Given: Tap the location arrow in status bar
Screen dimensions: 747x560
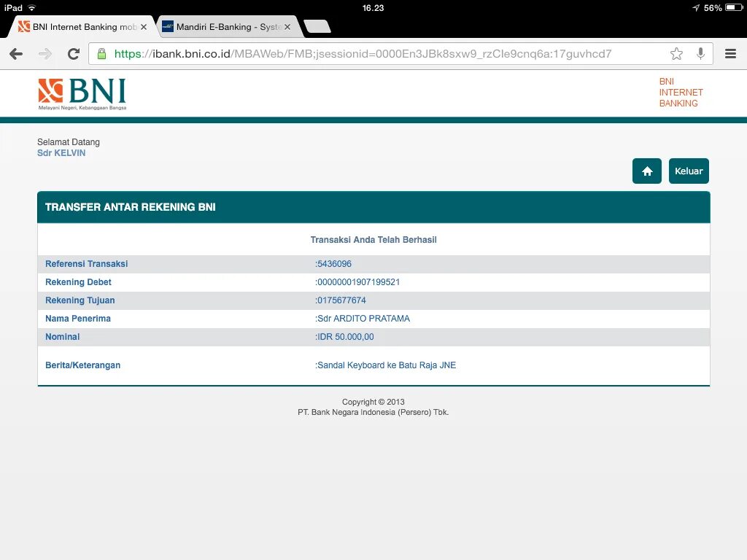Looking at the screenshot, I should tap(696, 7).
